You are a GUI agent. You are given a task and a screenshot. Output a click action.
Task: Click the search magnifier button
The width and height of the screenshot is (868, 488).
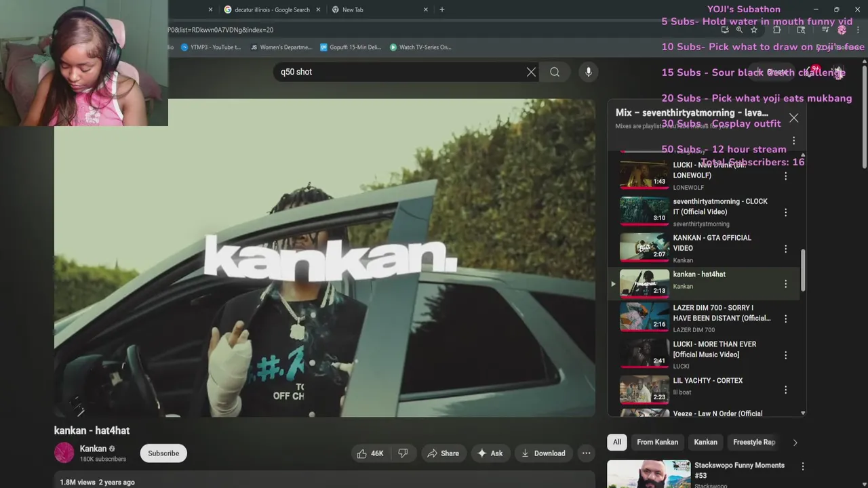coord(555,72)
